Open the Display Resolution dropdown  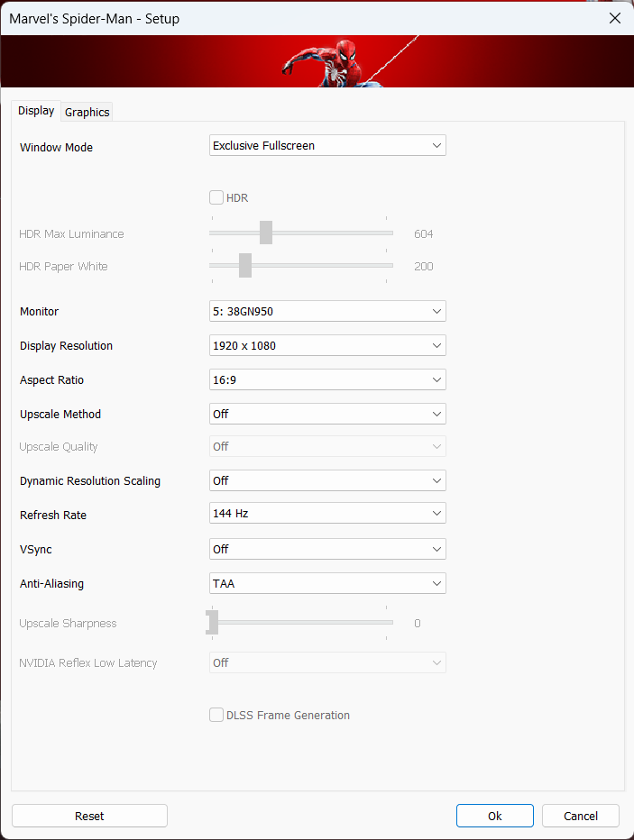327,345
